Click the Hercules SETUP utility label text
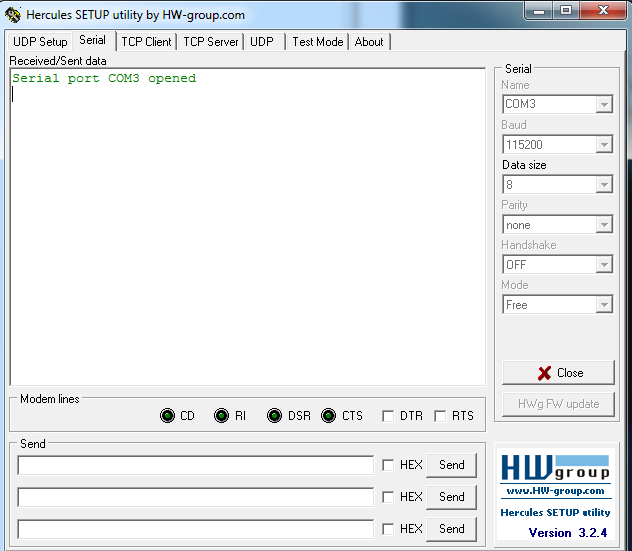Viewport: 632px width, 551px height. 555,512
